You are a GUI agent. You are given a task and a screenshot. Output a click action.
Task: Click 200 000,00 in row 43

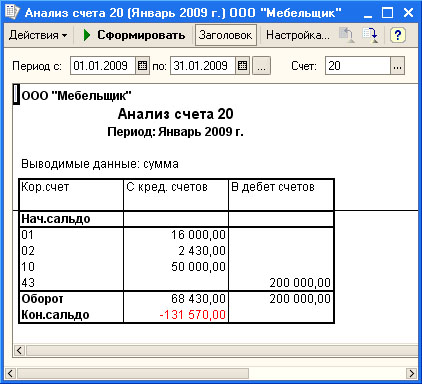click(x=300, y=283)
